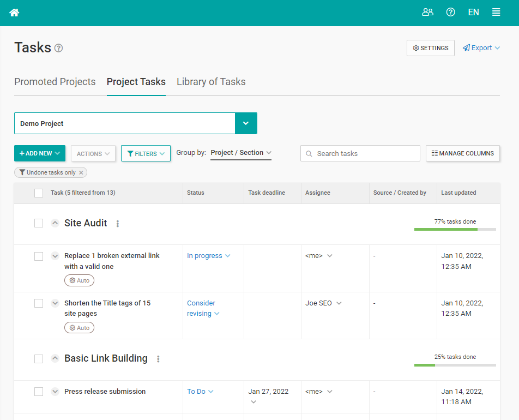Click the help icon beside Tasks title
The height and width of the screenshot is (420, 519).
point(59,48)
